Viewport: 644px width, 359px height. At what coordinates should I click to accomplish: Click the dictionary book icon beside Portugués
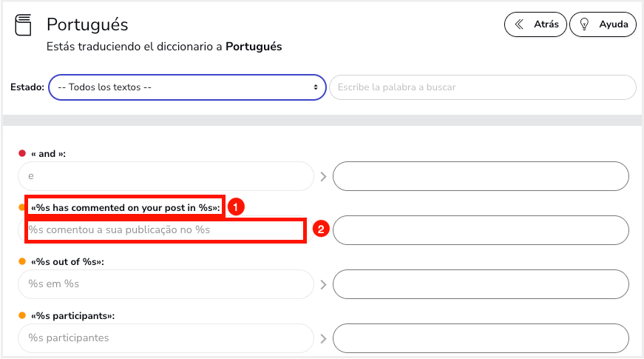click(x=23, y=25)
